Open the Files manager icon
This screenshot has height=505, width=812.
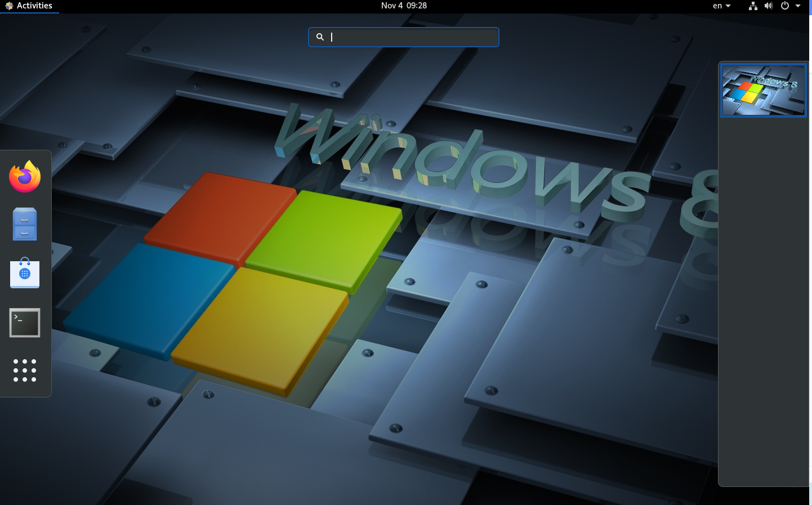[25, 224]
